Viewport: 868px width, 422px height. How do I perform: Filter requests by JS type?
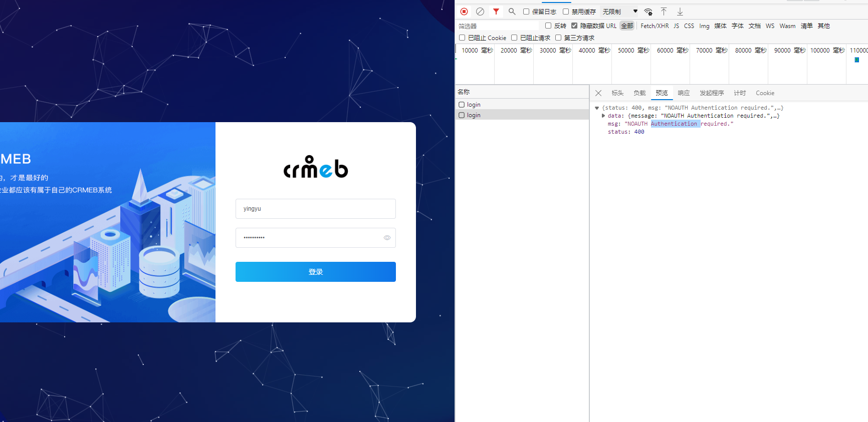tap(676, 26)
